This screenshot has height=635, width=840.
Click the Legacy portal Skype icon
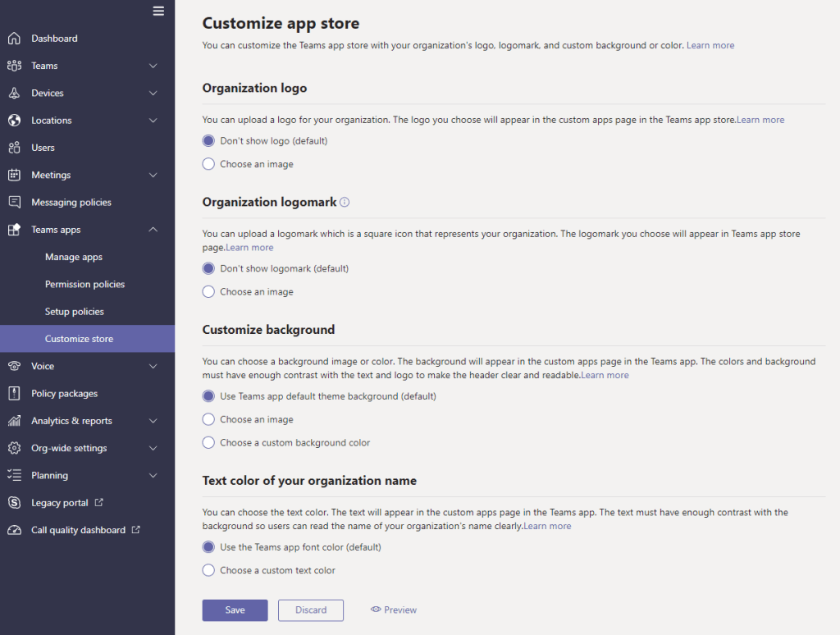click(x=14, y=503)
